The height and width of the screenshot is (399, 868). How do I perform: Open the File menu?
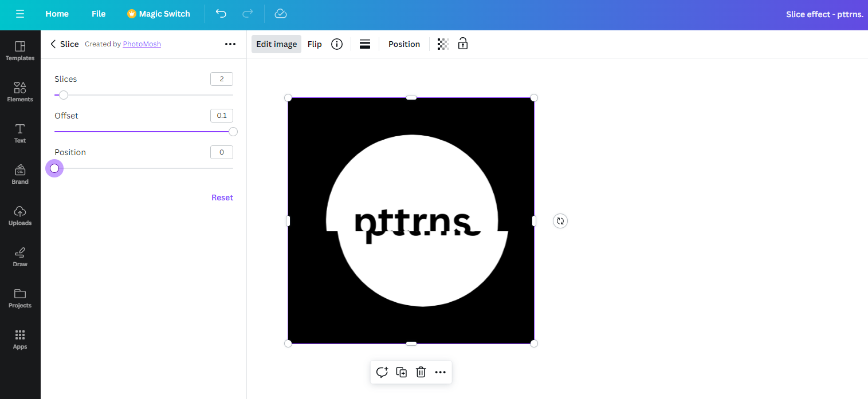click(x=99, y=14)
